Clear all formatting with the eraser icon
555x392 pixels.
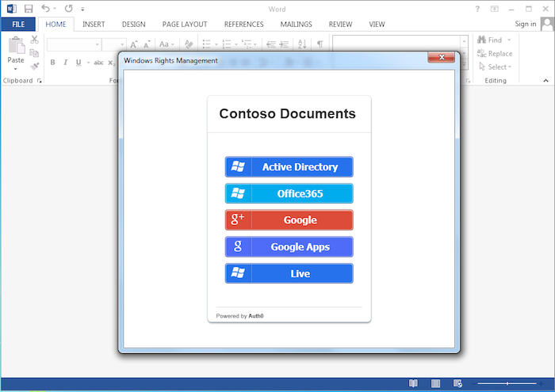[x=189, y=44]
